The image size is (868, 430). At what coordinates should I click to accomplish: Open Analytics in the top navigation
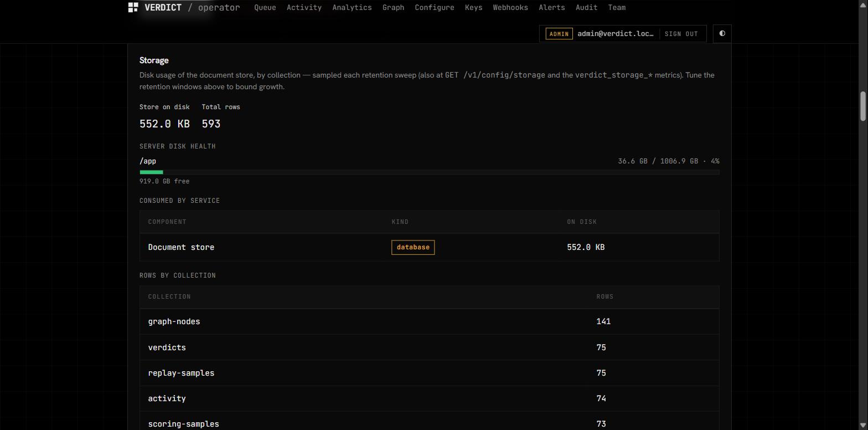point(352,8)
